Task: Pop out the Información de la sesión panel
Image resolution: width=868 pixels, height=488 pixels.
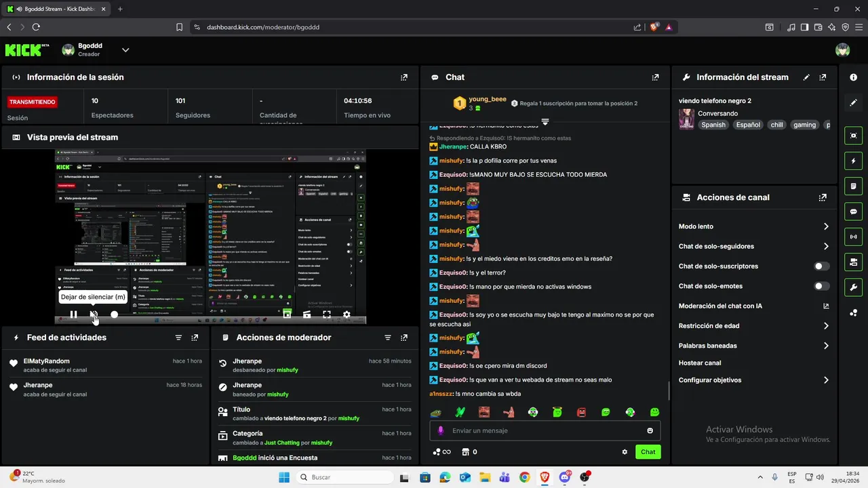Action: click(404, 77)
